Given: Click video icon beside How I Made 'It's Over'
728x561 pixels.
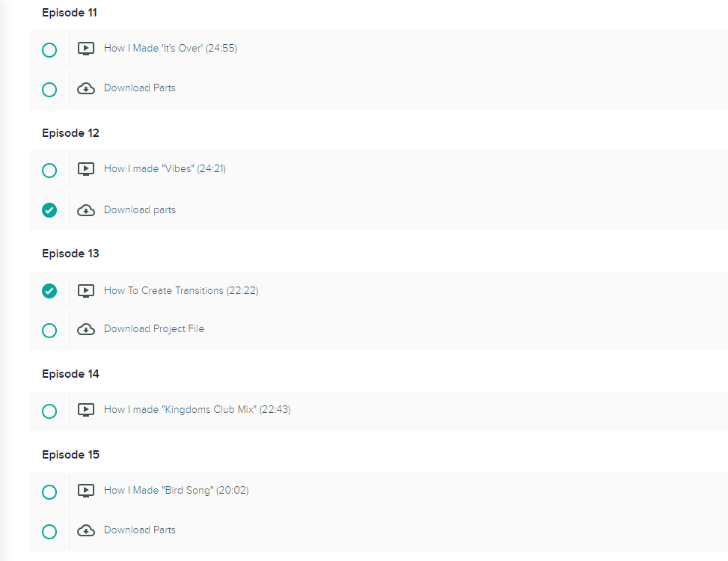Looking at the screenshot, I should [86, 49].
